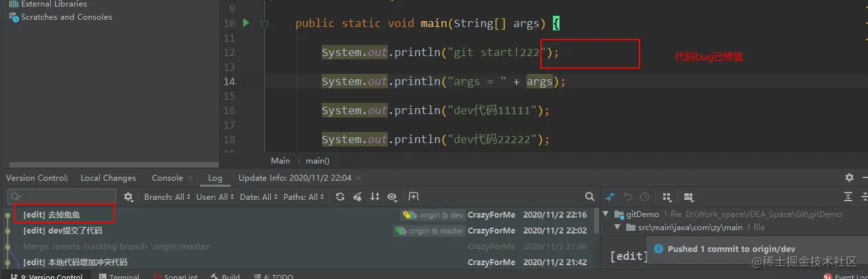Screen dimensions: 868x279
Task: Click commit timestamp 2020/11/2 21:42
Action: (x=555, y=262)
